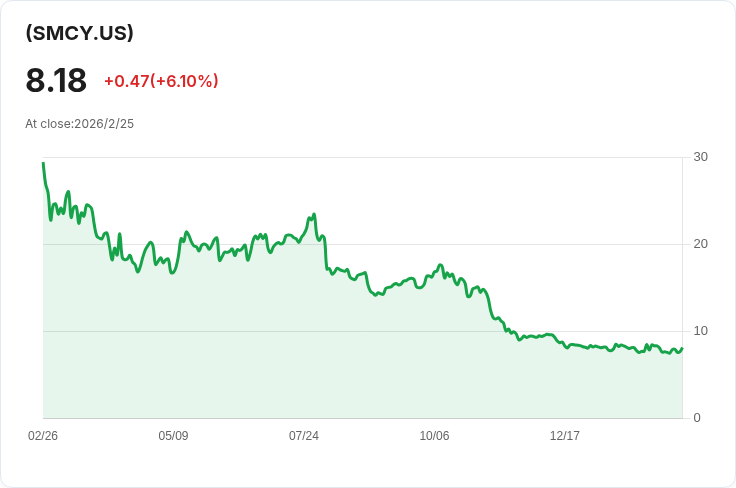736x488 pixels.
Task: Click the 30 label on price axis
Action: pyautogui.click(x=700, y=157)
